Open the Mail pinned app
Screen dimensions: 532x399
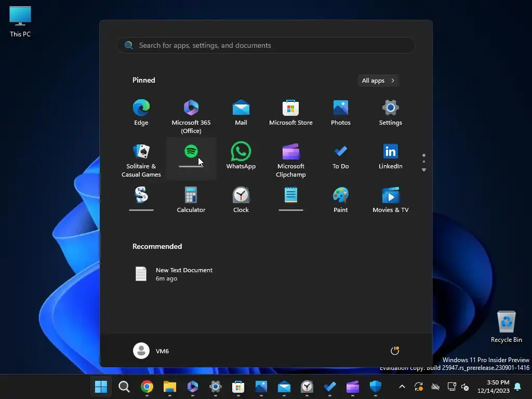coord(241,113)
